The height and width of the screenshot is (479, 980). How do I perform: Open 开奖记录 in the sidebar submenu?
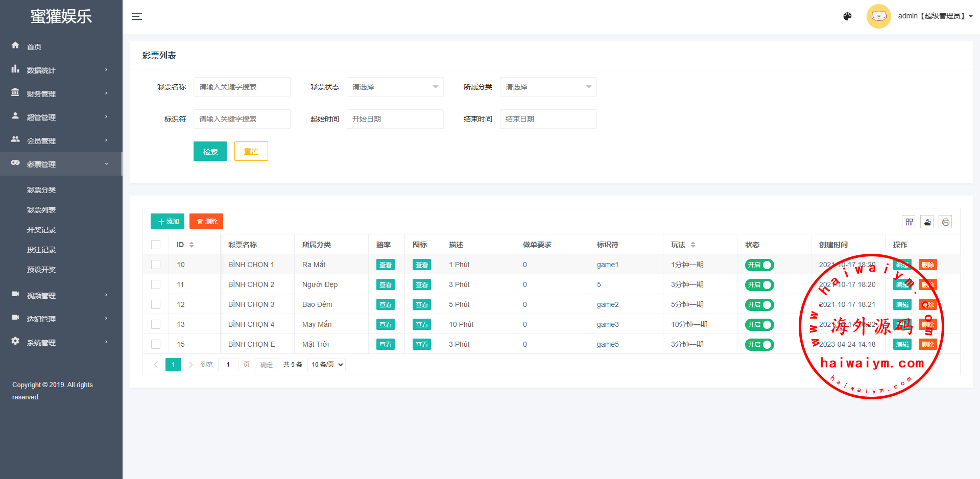click(x=41, y=230)
